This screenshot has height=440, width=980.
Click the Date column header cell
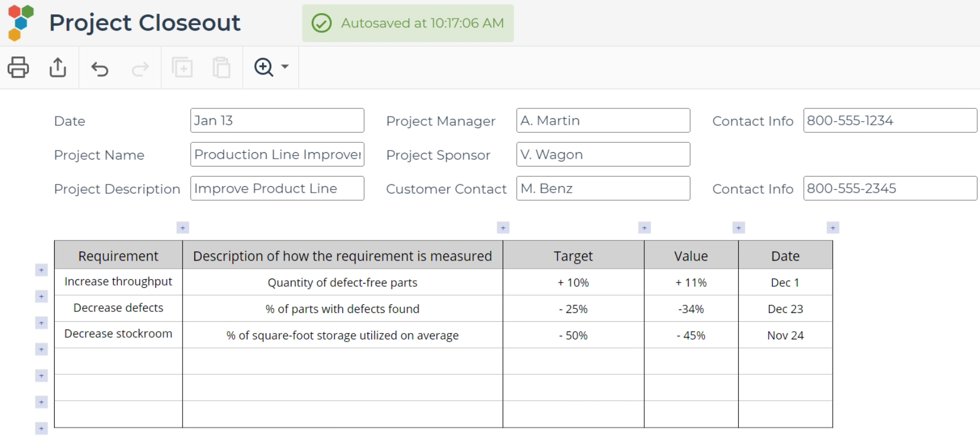785,256
